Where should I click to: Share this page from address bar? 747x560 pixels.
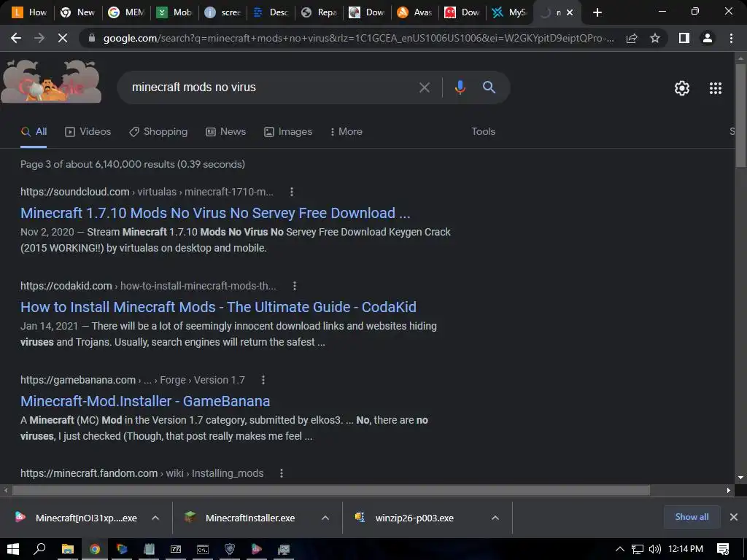coord(632,38)
